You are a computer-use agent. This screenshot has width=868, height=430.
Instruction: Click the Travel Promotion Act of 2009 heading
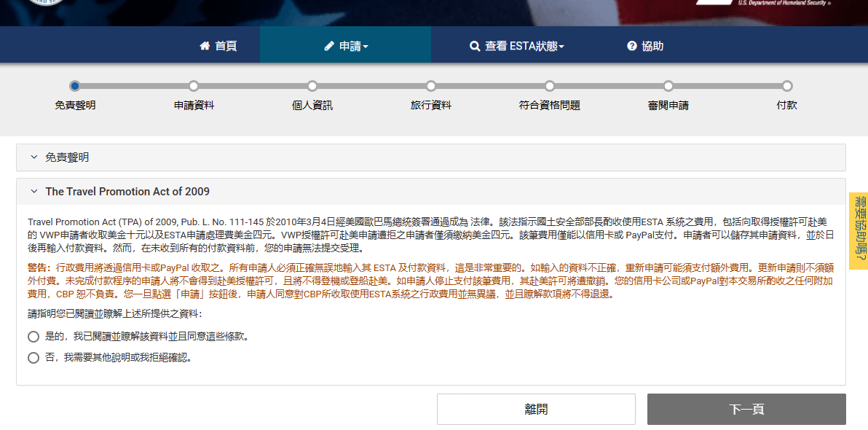(127, 192)
